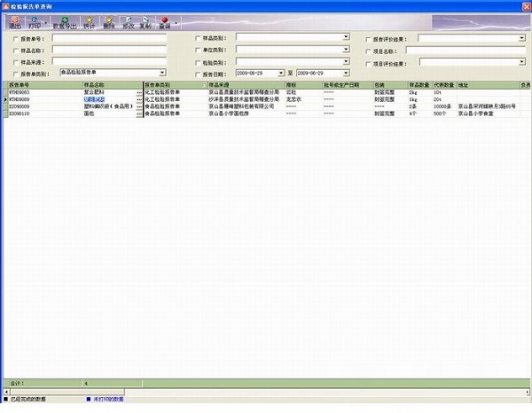The image size is (532, 413).
Task: Click the 复制 (Copy) toolbar icon
Action: 145,22
